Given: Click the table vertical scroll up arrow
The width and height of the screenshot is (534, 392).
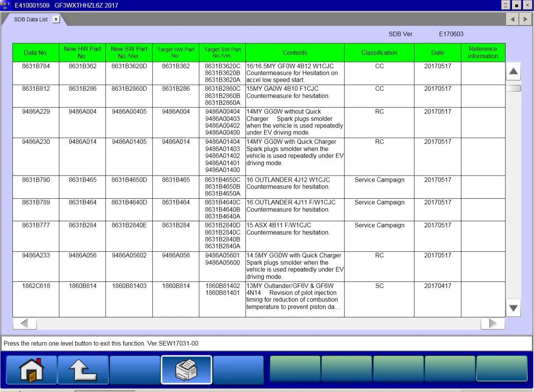Looking at the screenshot, I should tap(513, 71).
